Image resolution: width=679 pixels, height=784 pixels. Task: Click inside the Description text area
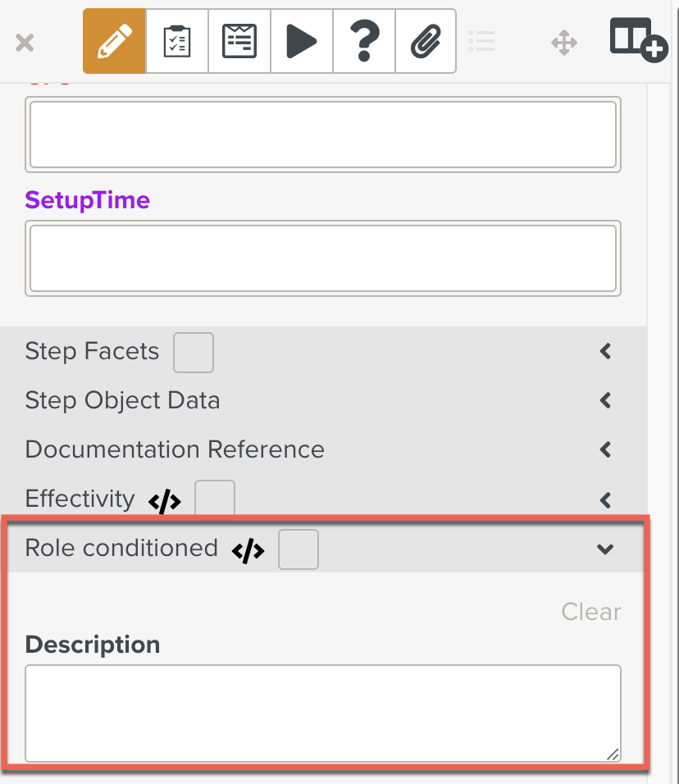(322, 713)
